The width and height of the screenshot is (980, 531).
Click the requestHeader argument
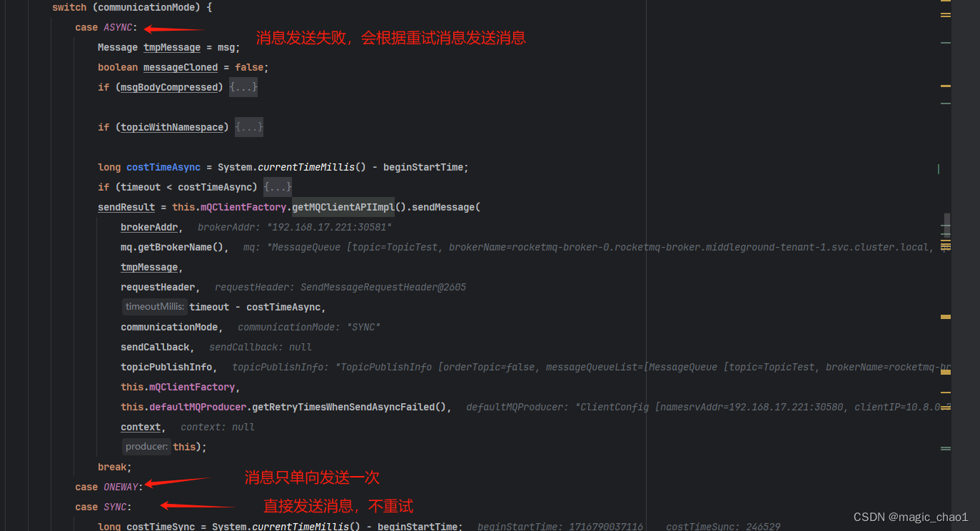tap(158, 287)
